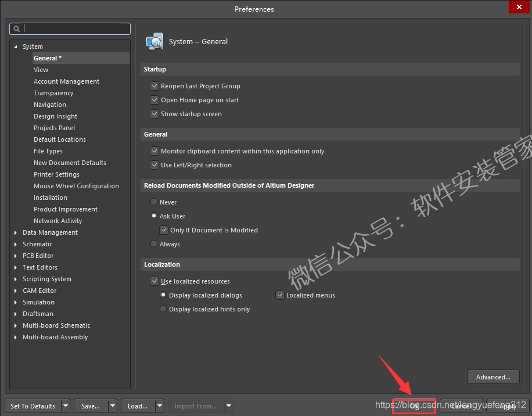Collapse the System tree node

tap(15, 47)
